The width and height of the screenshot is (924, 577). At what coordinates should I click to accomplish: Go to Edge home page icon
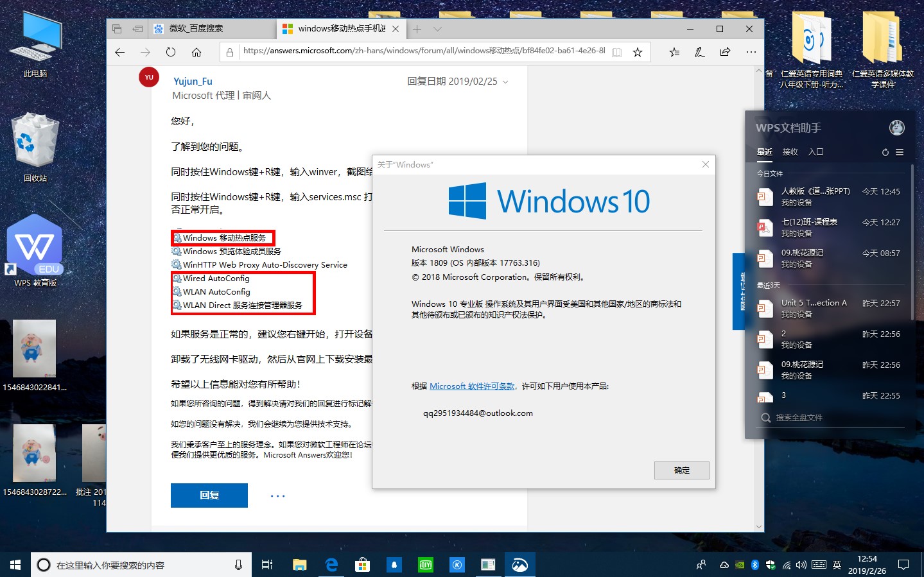click(x=196, y=52)
